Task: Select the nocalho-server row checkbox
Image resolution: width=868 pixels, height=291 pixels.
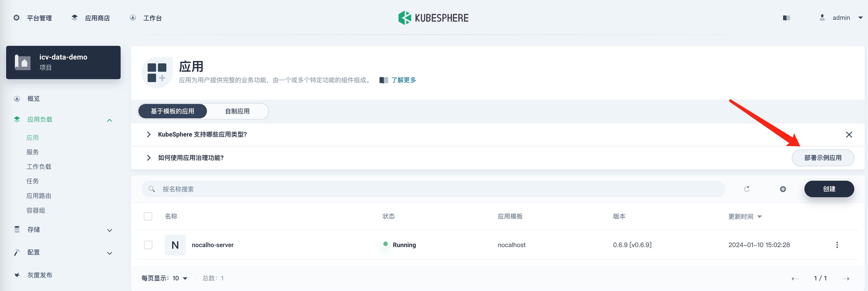Action: pyautogui.click(x=148, y=245)
